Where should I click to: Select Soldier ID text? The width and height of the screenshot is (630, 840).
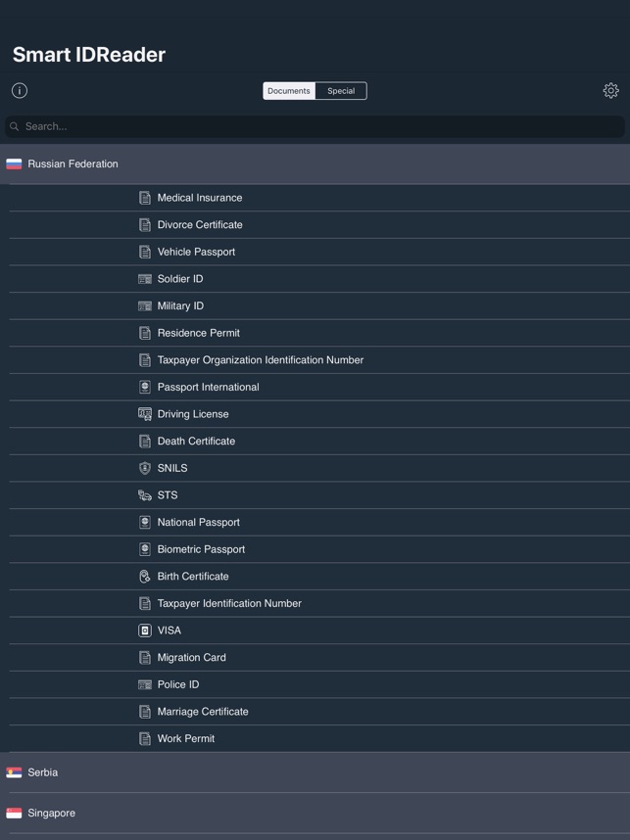[180, 279]
